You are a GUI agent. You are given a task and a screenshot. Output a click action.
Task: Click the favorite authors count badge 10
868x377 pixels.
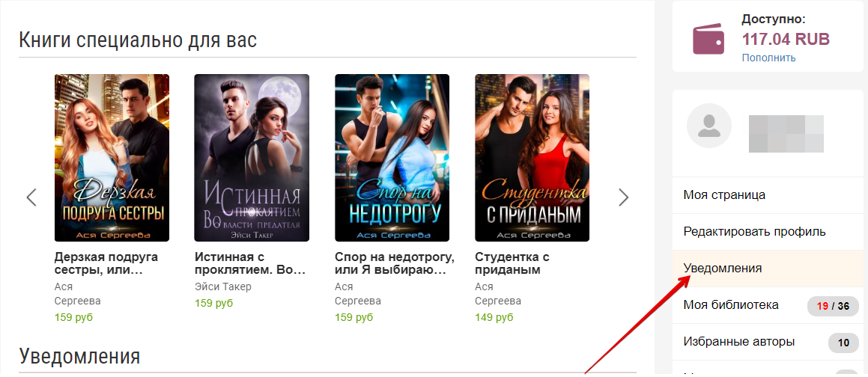pos(843,343)
